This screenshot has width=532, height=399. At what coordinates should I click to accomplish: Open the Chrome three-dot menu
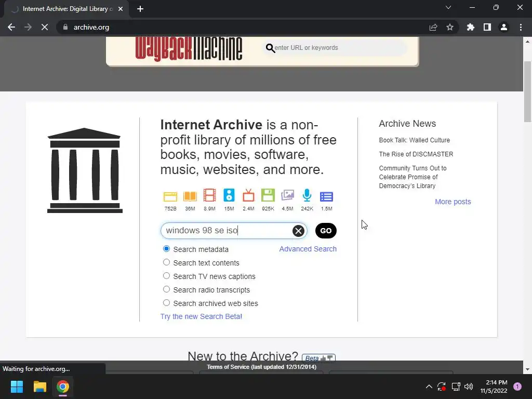click(x=521, y=27)
